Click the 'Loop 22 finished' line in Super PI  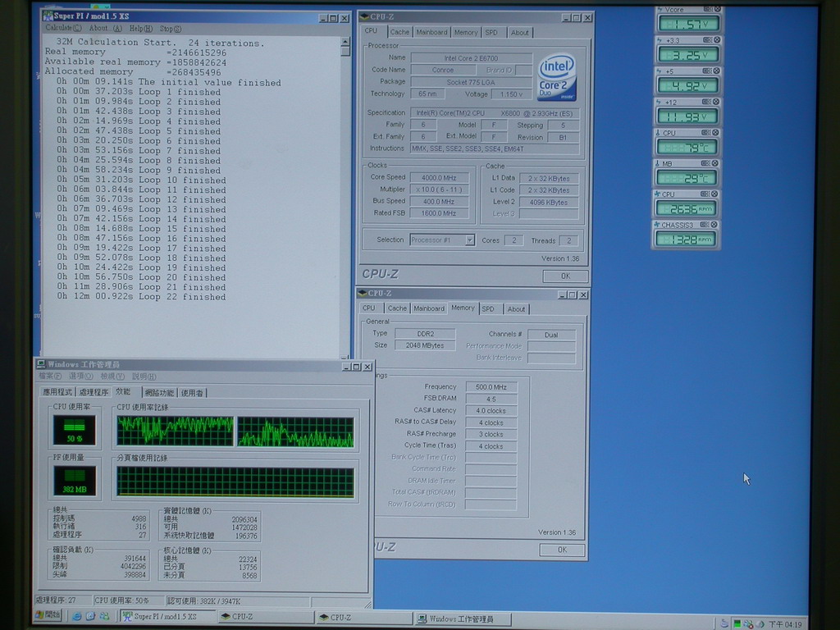pyautogui.click(x=141, y=297)
